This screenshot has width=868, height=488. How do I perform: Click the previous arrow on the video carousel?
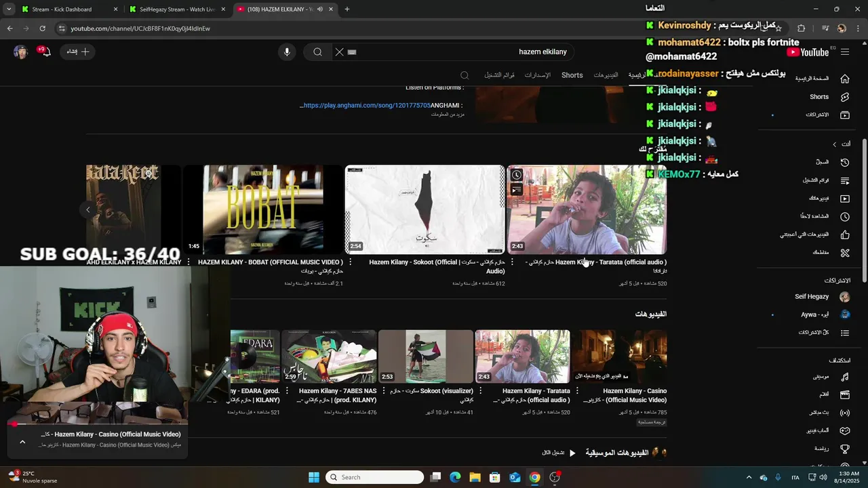[88, 209]
